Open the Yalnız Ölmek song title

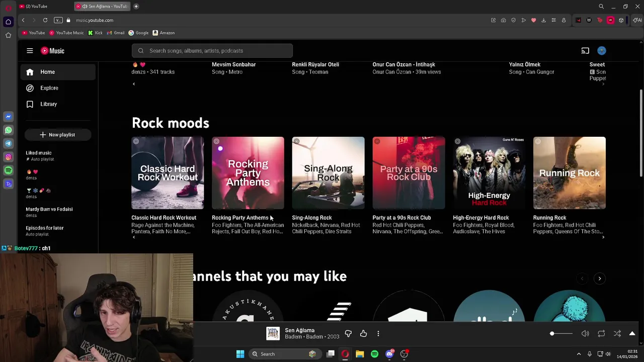click(x=525, y=64)
